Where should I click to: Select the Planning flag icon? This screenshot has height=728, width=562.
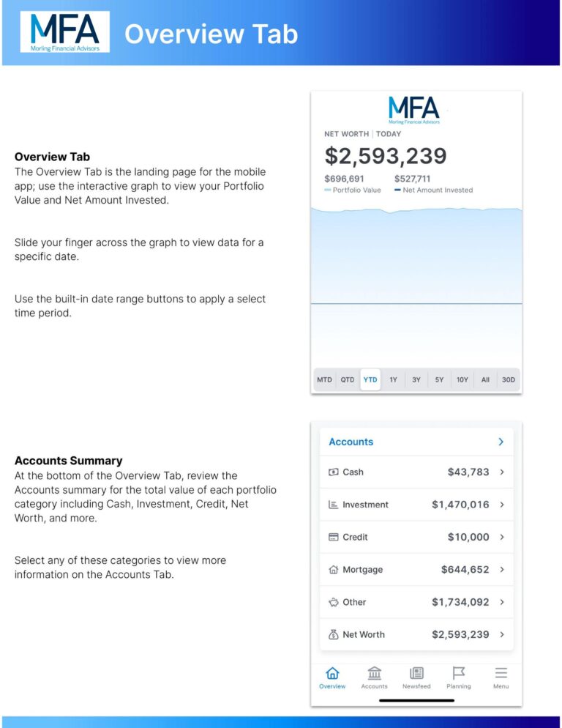pos(459,672)
